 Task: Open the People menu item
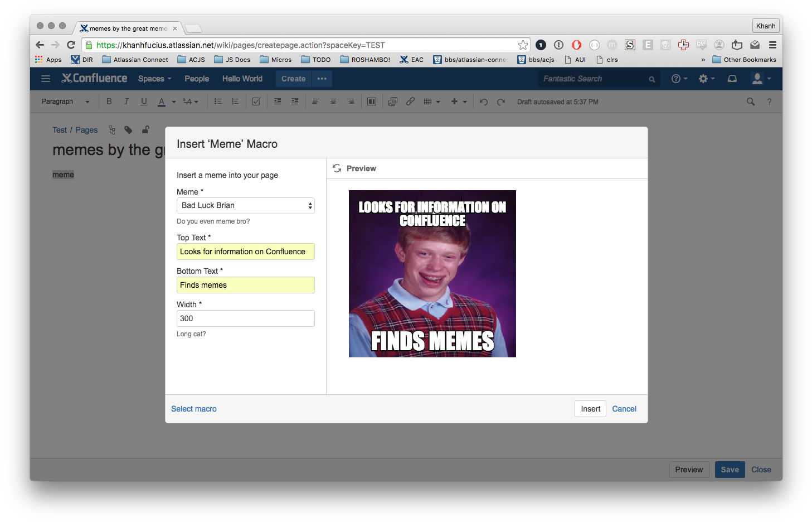[x=197, y=79]
